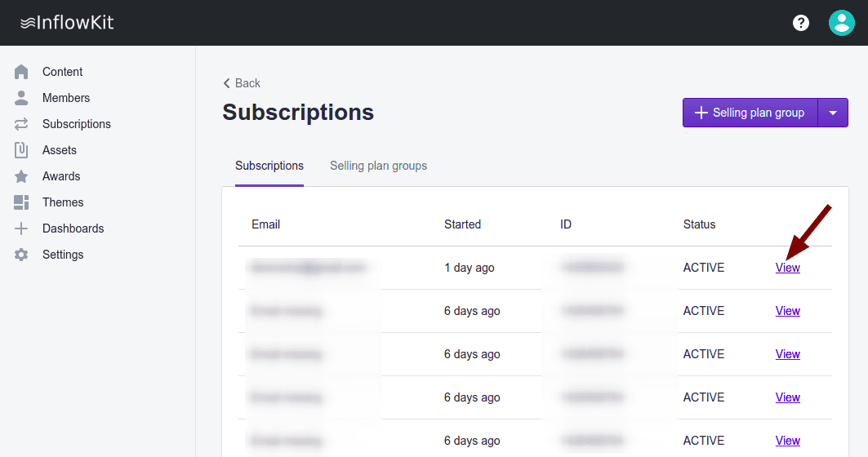
Task: Click the InflowKit logo
Action: point(67,23)
